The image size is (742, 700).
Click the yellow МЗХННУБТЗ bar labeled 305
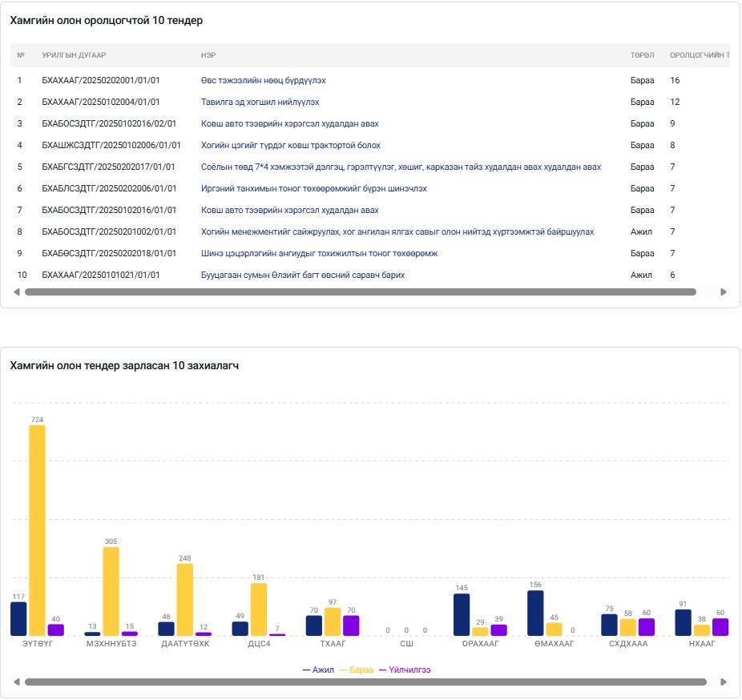(x=111, y=591)
